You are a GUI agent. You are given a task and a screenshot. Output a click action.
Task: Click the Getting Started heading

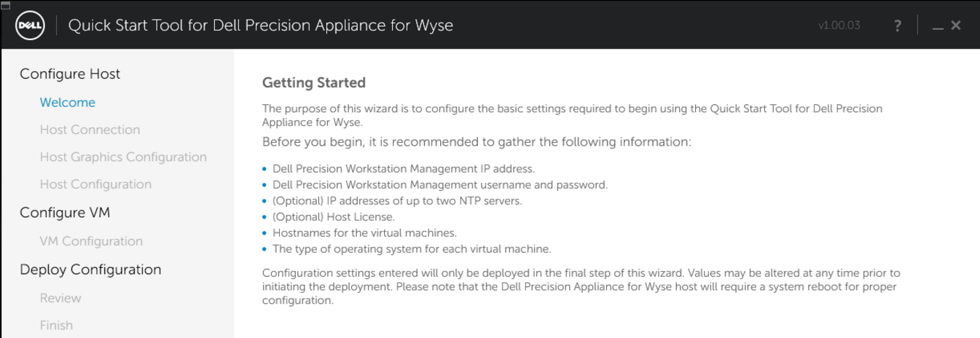click(x=313, y=82)
